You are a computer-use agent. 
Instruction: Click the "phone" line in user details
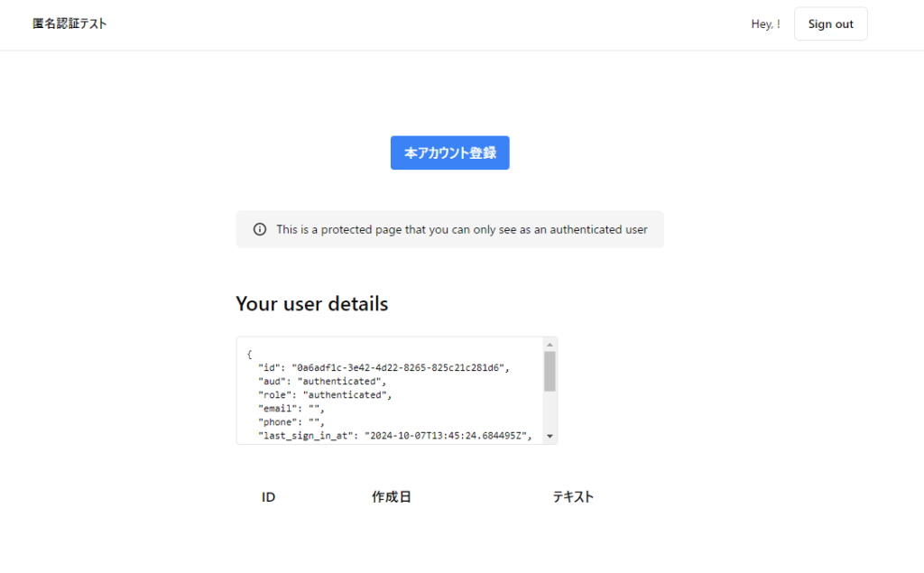pos(291,422)
